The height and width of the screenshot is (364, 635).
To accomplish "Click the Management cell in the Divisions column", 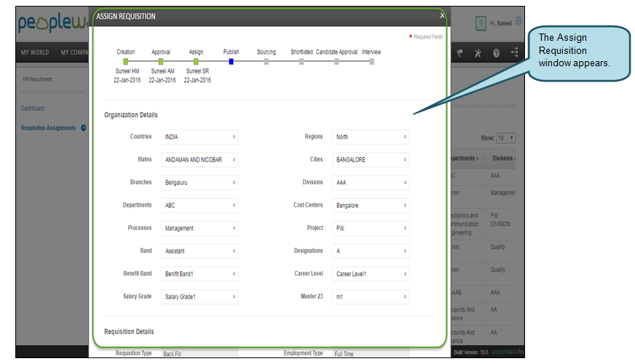I will [x=502, y=193].
